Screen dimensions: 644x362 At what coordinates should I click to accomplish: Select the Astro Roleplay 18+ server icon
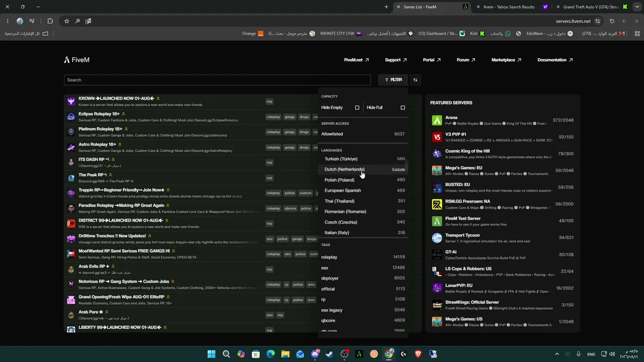point(71,147)
